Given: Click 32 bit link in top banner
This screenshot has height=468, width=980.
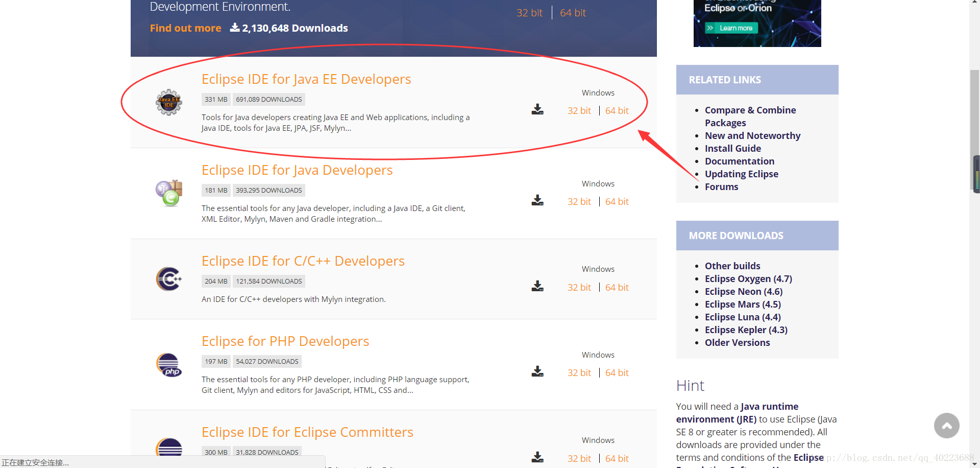Looking at the screenshot, I should 529,13.
